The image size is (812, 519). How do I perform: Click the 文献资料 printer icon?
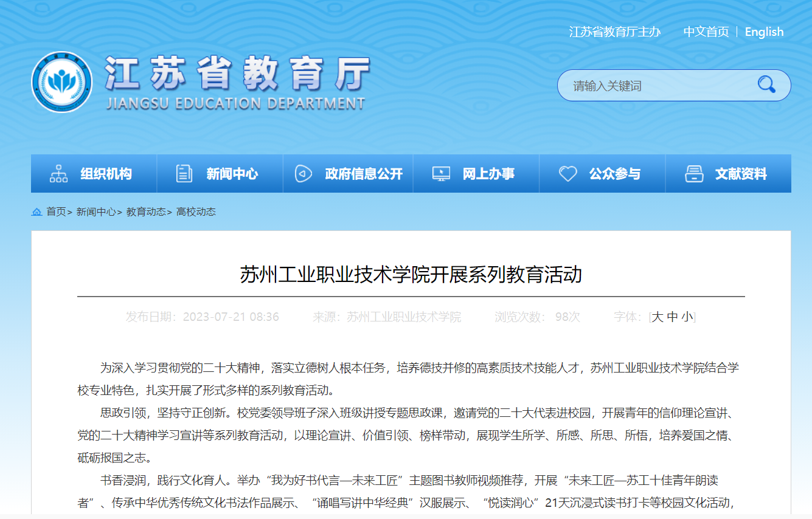point(694,174)
